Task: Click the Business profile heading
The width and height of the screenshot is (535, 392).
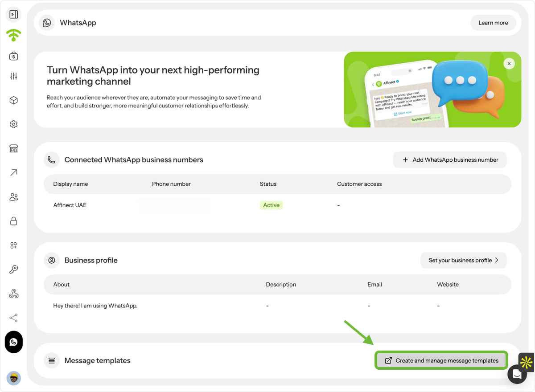Action: point(91,260)
